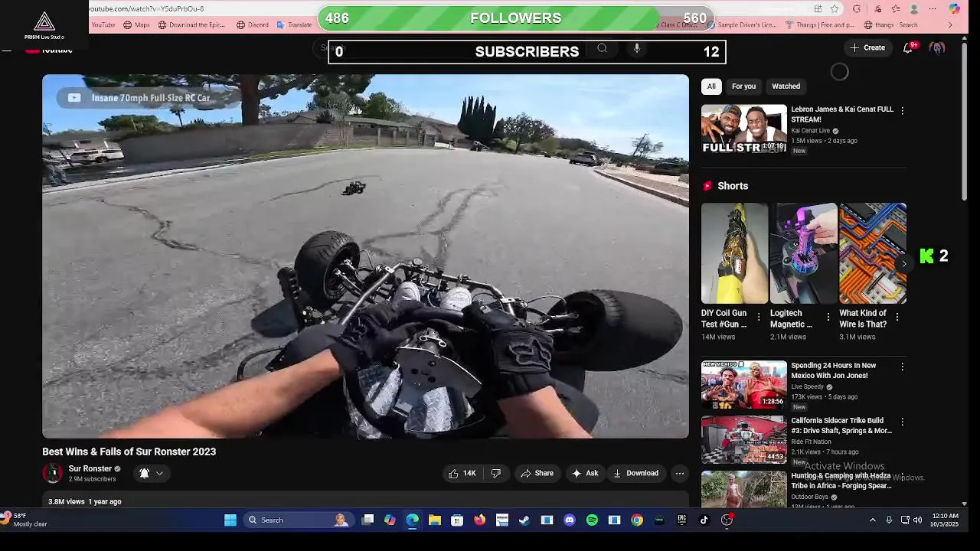The height and width of the screenshot is (551, 980).
Task: Open California Sidecar Trike Build thumbnail
Action: pyautogui.click(x=744, y=440)
